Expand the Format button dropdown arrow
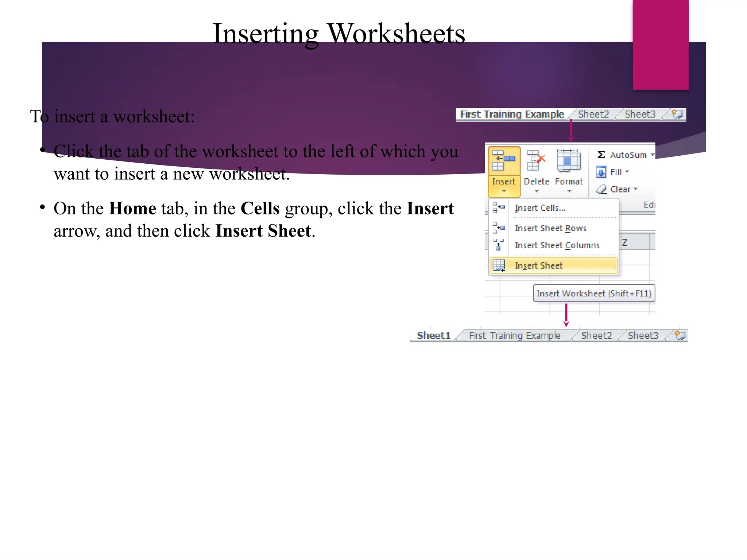 (569, 191)
